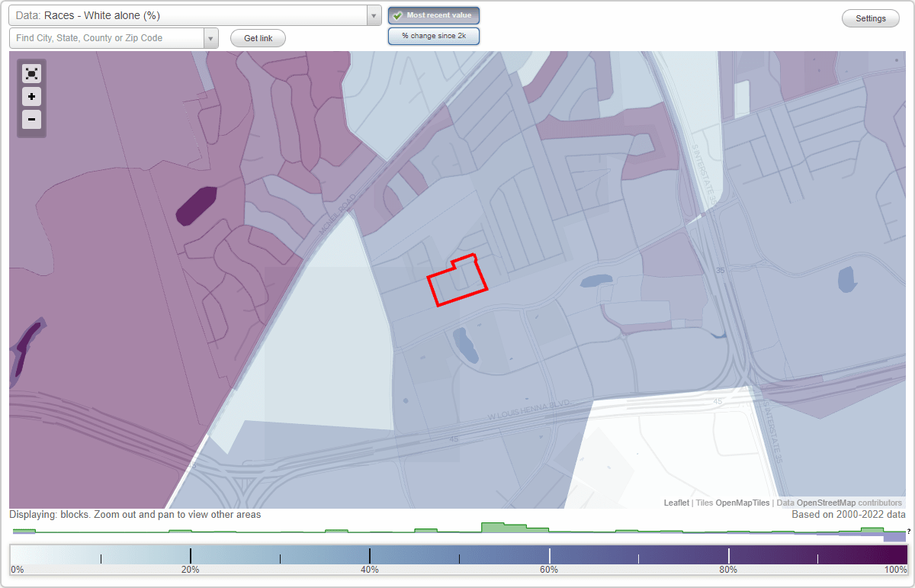915x588 pixels.
Task: Open the Leaflet attribution link
Action: [x=676, y=503]
